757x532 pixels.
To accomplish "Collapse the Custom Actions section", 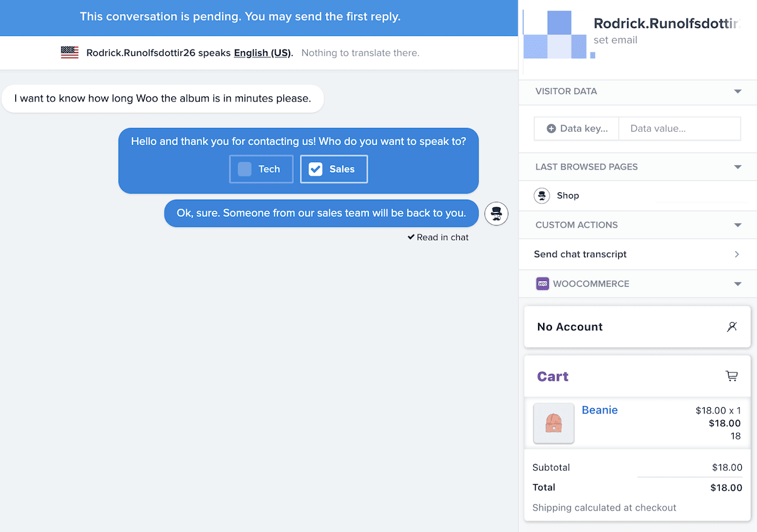I will (x=738, y=225).
